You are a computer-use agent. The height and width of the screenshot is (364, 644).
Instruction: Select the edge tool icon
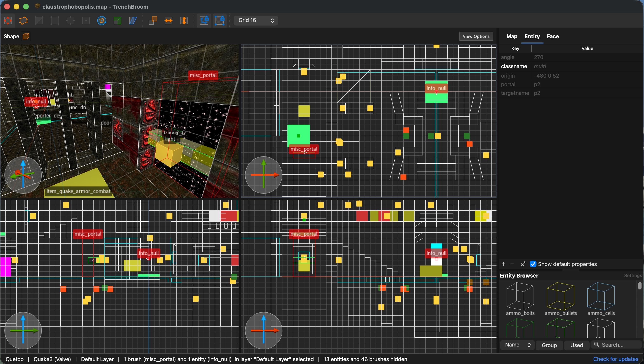pyautogui.click(x=70, y=21)
